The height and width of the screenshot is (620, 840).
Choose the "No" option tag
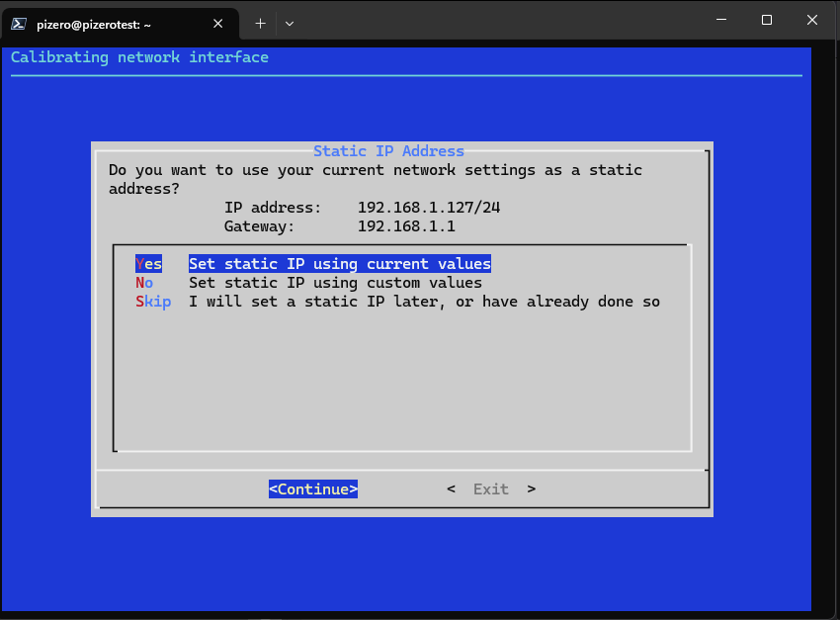144,283
